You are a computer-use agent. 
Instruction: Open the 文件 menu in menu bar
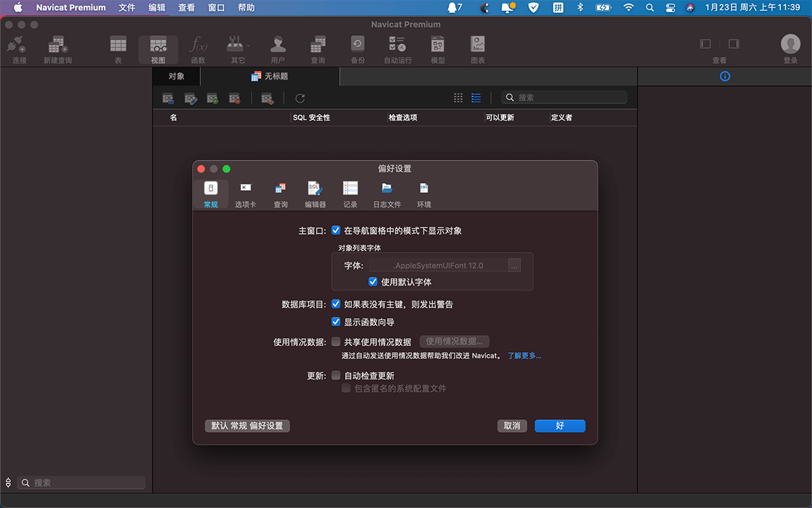click(127, 7)
